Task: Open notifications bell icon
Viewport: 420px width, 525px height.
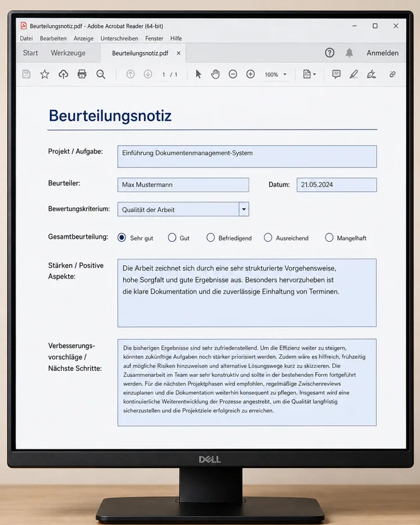Action: 349,53
